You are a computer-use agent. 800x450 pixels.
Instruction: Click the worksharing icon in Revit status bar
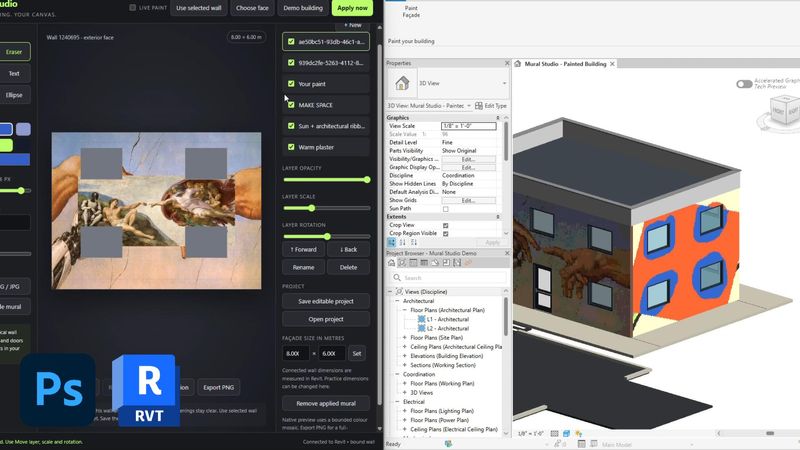pyautogui.click(x=448, y=444)
